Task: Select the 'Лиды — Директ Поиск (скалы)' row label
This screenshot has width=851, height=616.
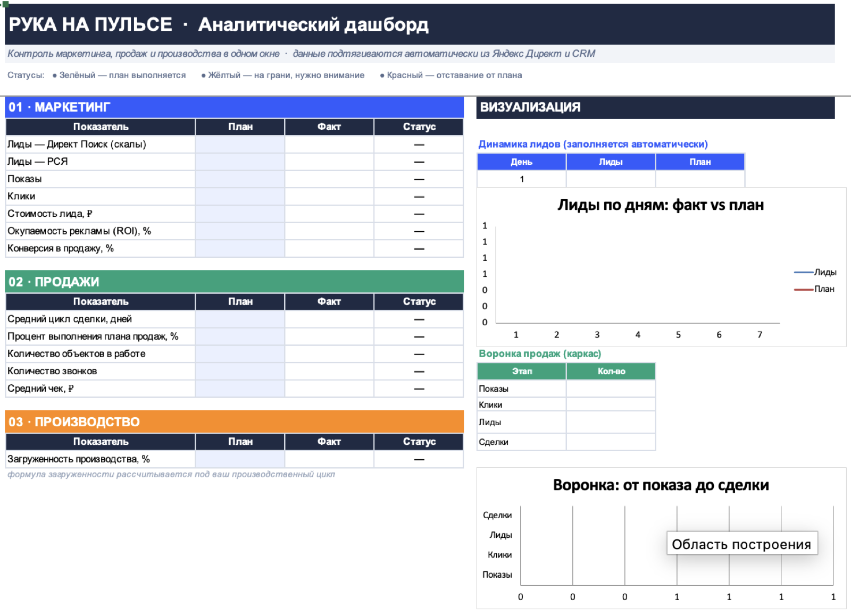Action: pyautogui.click(x=100, y=144)
